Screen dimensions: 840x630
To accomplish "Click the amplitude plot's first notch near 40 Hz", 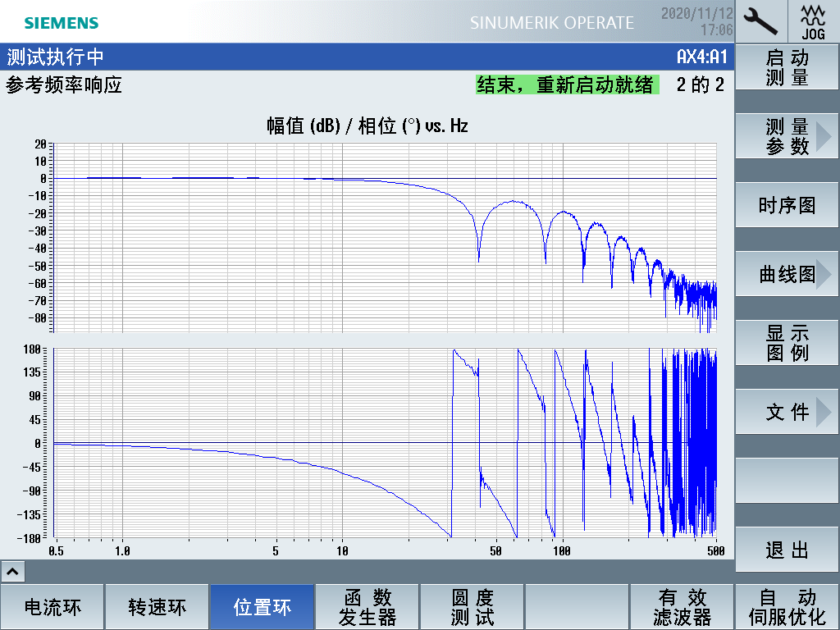I will (478, 256).
